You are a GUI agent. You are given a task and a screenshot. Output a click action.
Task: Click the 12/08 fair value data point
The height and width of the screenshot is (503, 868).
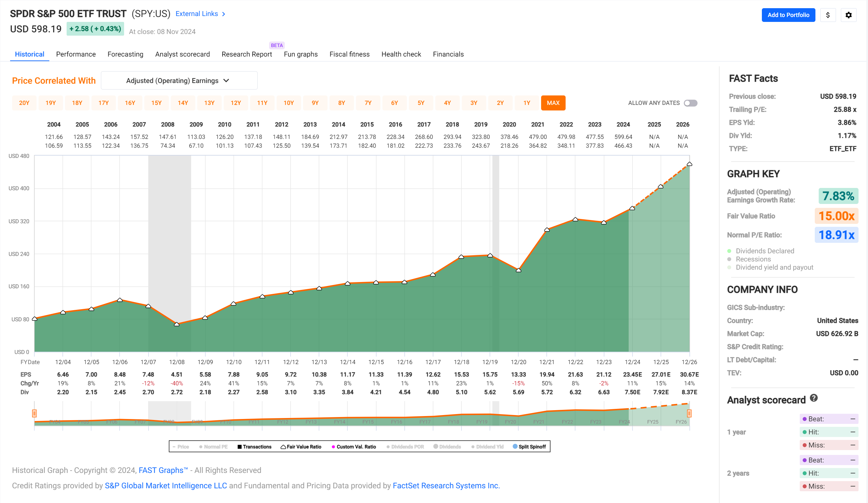[177, 325]
